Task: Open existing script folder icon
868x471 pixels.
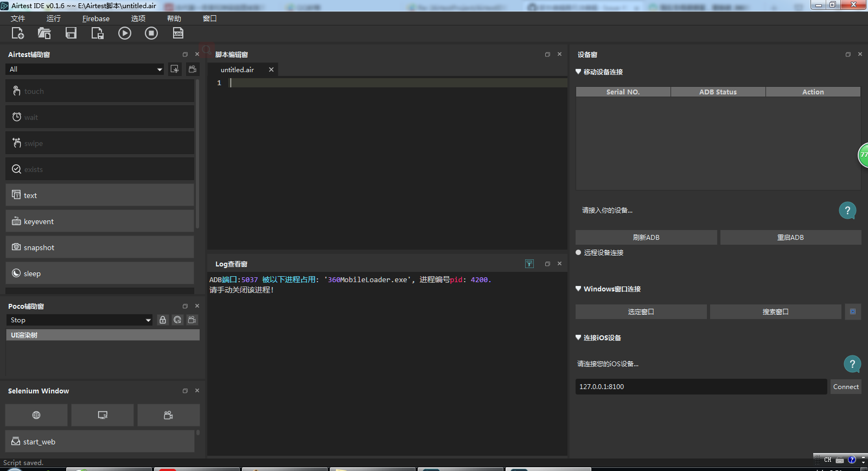Action: pyautogui.click(x=44, y=33)
